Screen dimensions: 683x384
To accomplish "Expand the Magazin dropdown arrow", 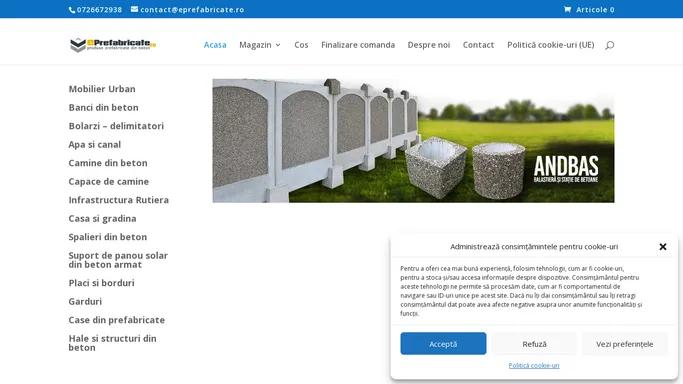I will coord(278,45).
